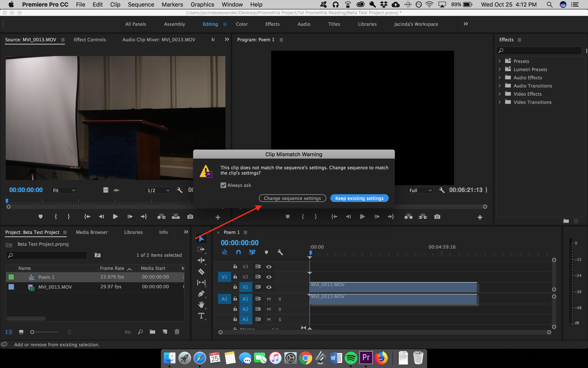Click Insert in the Source monitor

[161, 216]
